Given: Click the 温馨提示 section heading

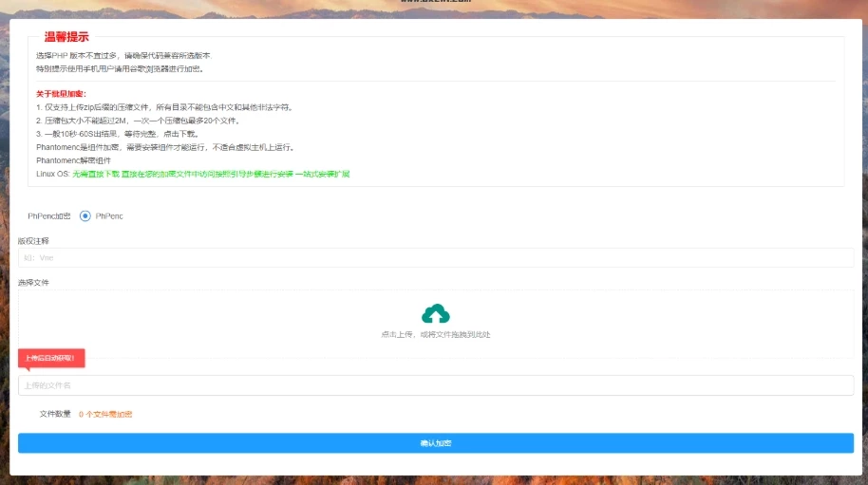Looking at the screenshot, I should point(66,37).
